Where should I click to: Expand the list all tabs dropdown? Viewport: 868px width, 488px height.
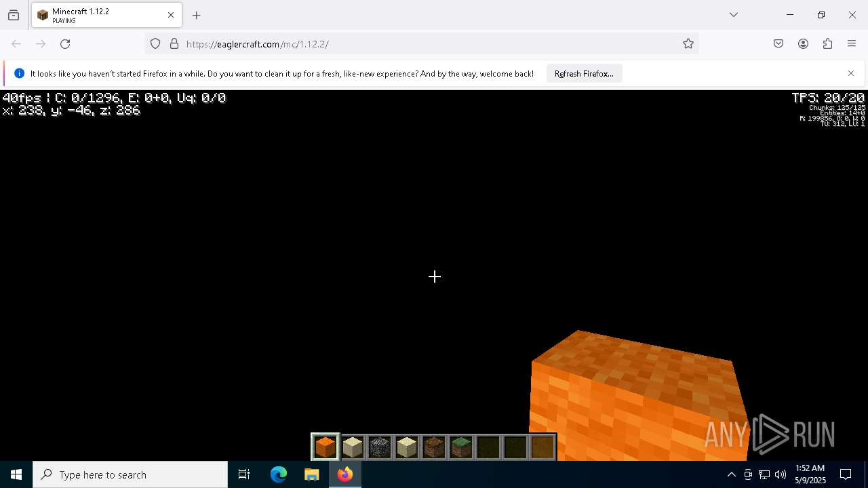click(734, 15)
